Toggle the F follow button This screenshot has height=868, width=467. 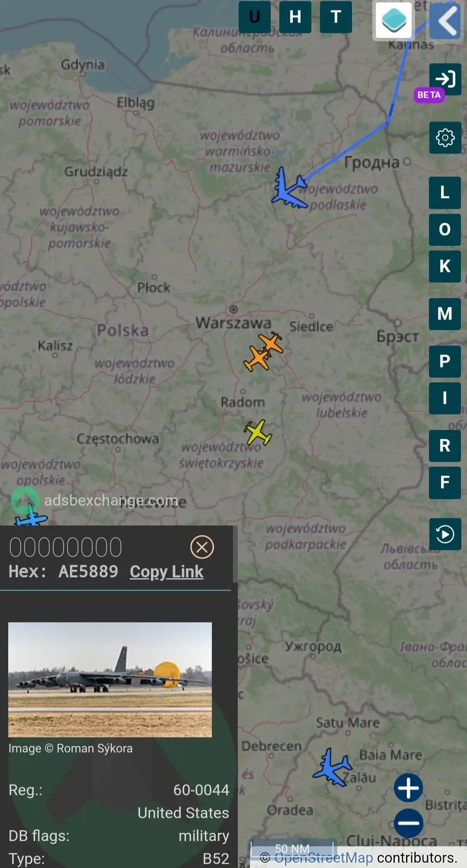(x=445, y=482)
